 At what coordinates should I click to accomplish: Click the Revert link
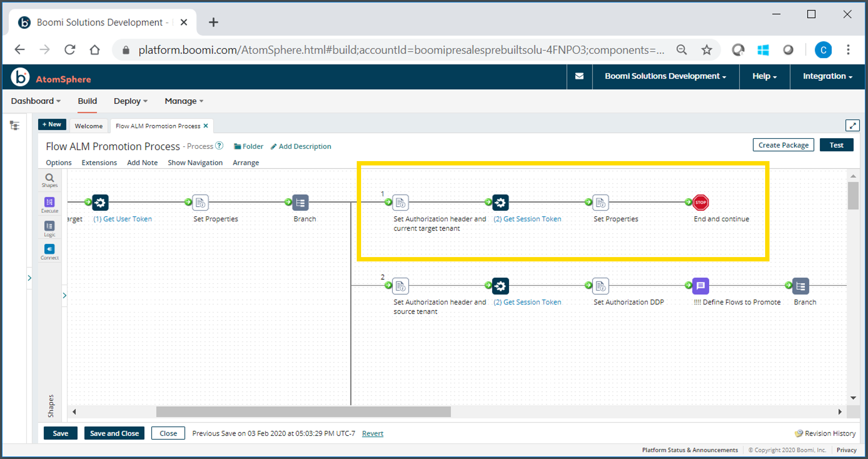[x=372, y=433]
